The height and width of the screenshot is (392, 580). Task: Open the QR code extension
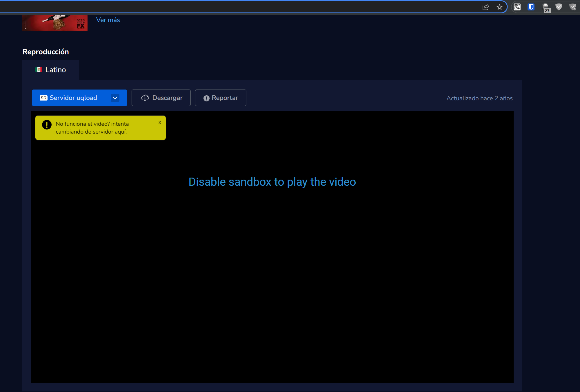517,7
